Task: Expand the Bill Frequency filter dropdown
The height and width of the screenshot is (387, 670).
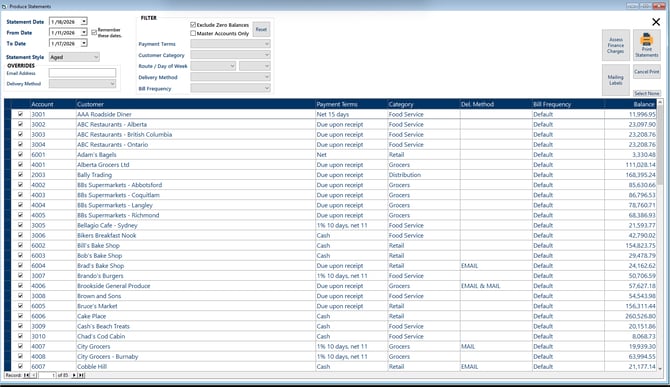Action: point(267,88)
